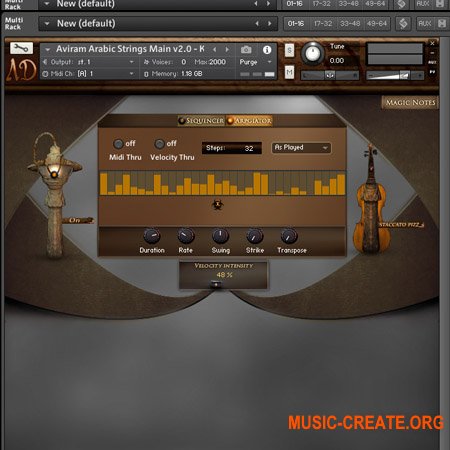This screenshot has width=450, height=450.
Task: Select instrument page 01-16
Action: (x=296, y=24)
